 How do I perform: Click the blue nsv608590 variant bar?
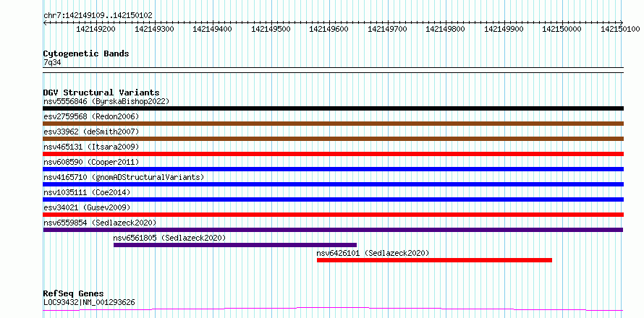coord(334,169)
